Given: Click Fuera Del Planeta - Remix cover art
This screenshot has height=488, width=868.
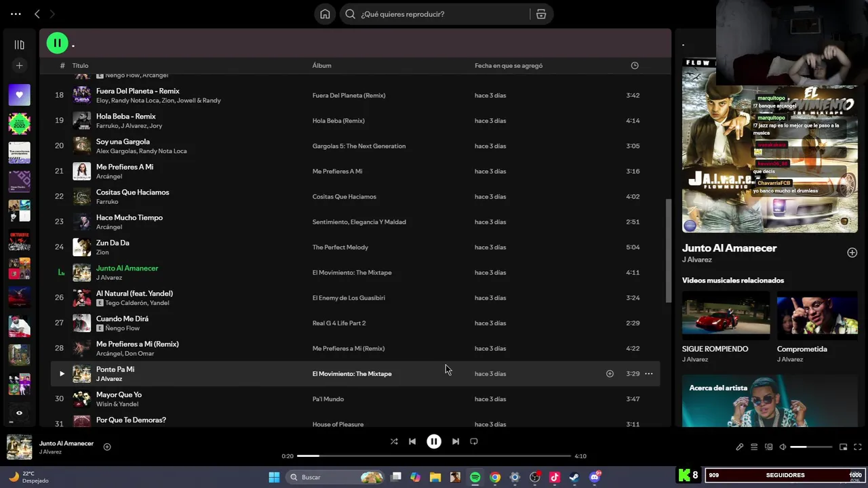Looking at the screenshot, I should (x=82, y=95).
